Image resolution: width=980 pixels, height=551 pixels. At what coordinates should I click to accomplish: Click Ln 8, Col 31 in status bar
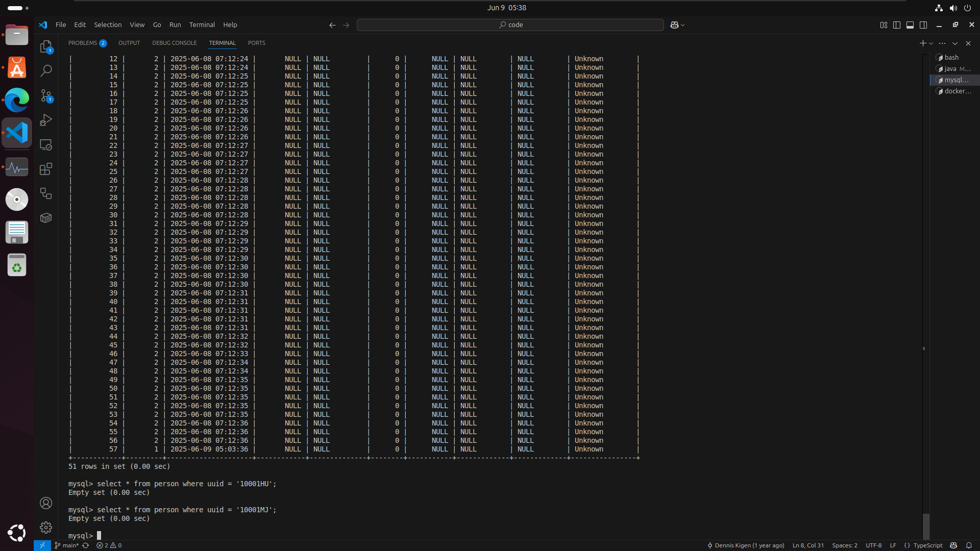pos(808,545)
